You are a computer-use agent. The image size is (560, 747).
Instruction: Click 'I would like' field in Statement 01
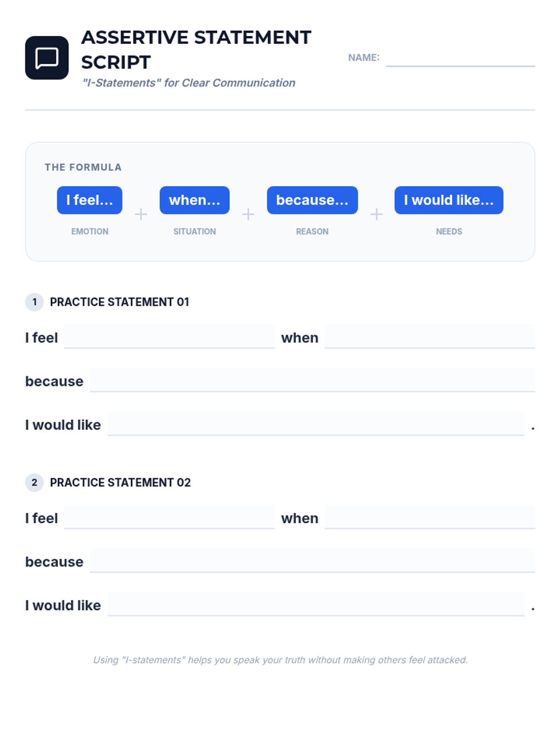315,423
